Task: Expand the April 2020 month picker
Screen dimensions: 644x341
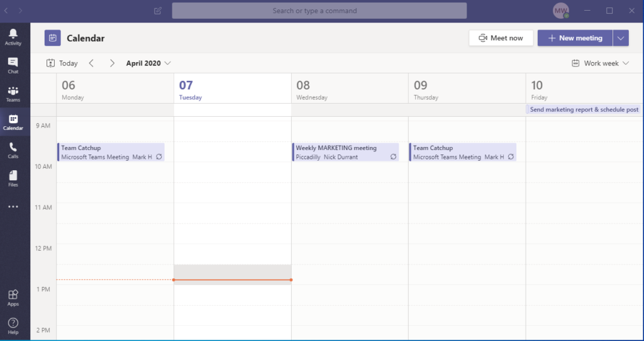Action: (x=148, y=63)
